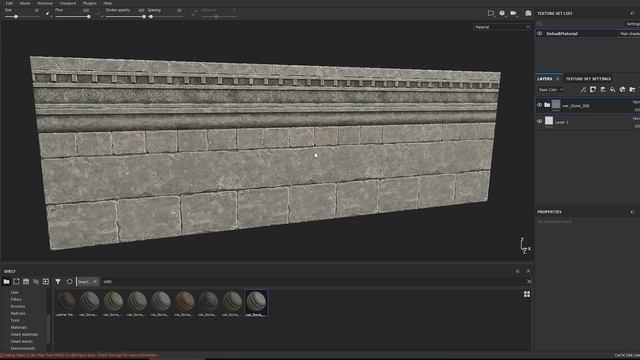Image resolution: width=640 pixels, height=360 pixels.
Task: Switch to Texture Set Settings tab
Action: pyautogui.click(x=588, y=79)
